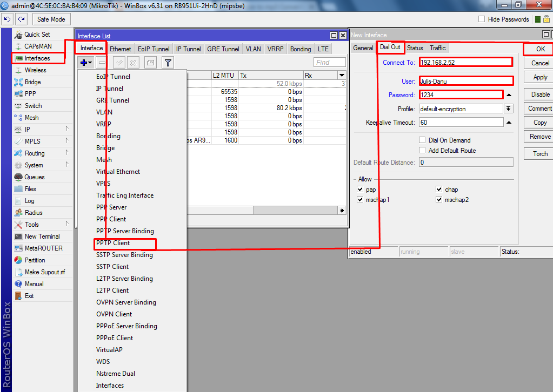553x392 pixels.
Task: Switch to the General tab in New Interface
Action: point(363,48)
